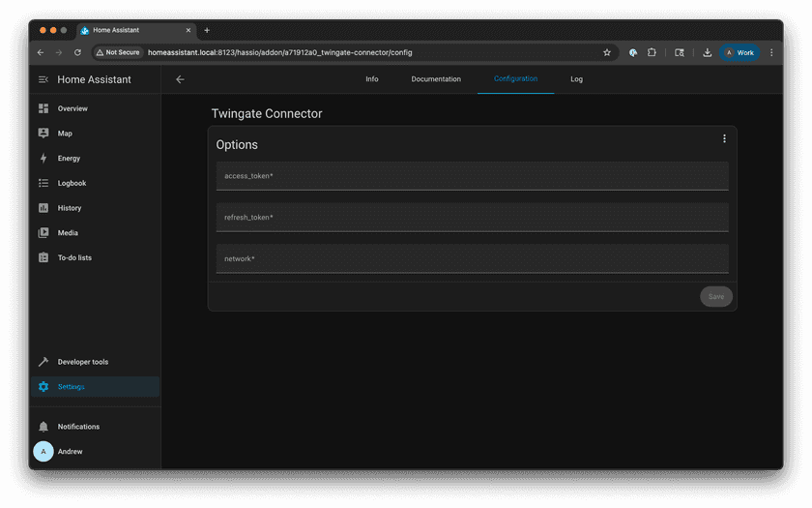Open the Overview dashboard
This screenshot has height=508, width=812.
click(x=72, y=108)
